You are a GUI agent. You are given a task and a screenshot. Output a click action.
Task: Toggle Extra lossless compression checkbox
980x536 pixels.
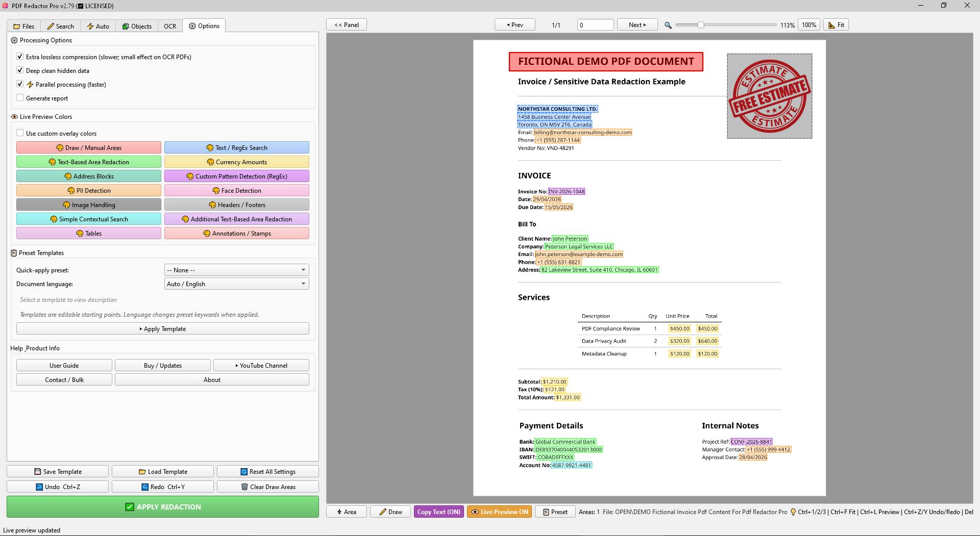pyautogui.click(x=20, y=57)
